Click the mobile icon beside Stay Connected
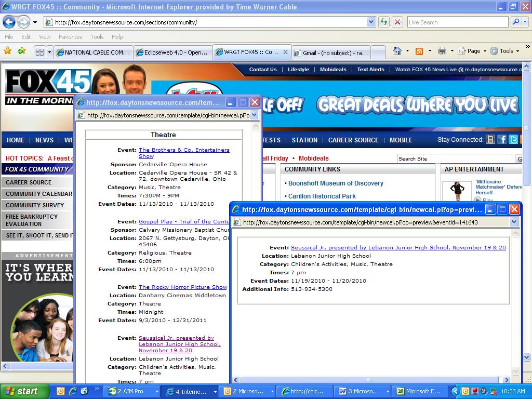 tap(490, 139)
